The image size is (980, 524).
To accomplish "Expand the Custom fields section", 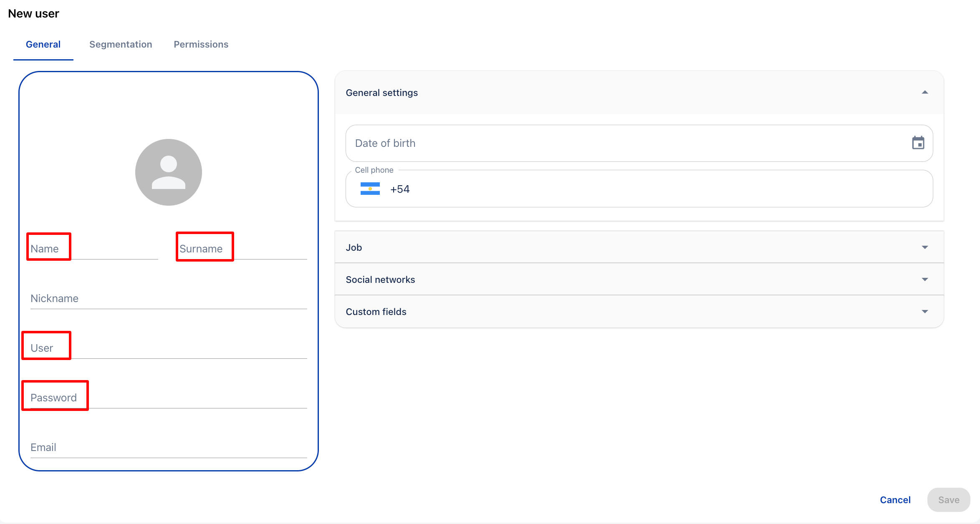I will point(924,312).
